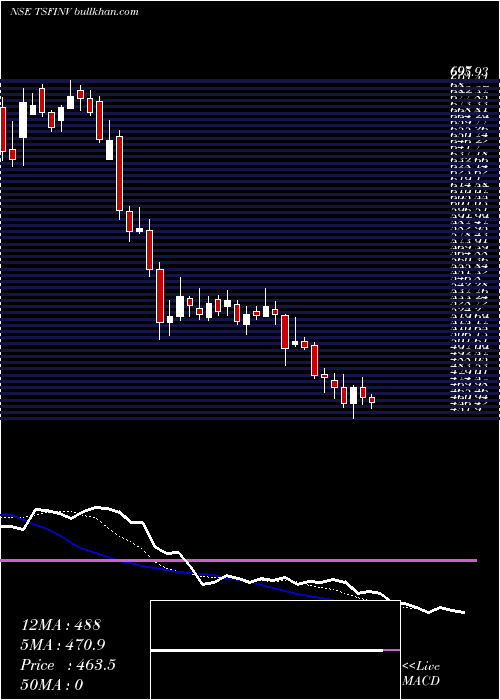This screenshot has height=700, width=500.
Task: Click the 12MA : 488 value
Action: 61,625
